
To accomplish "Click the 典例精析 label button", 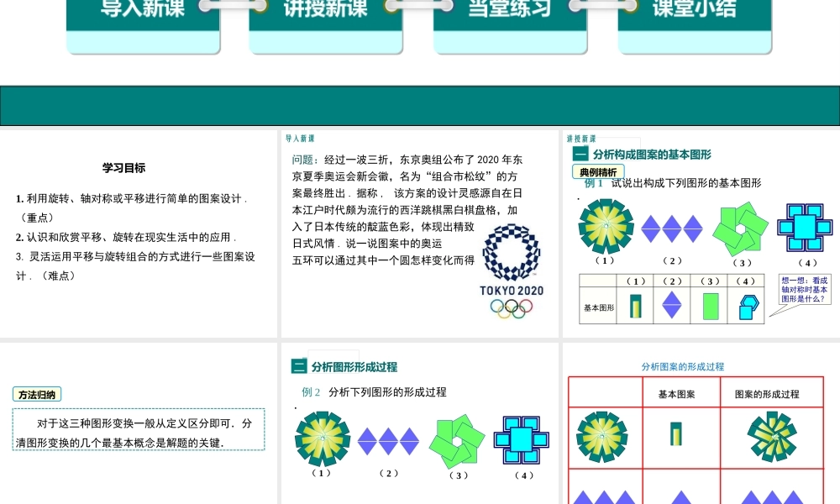I will pyautogui.click(x=598, y=172).
